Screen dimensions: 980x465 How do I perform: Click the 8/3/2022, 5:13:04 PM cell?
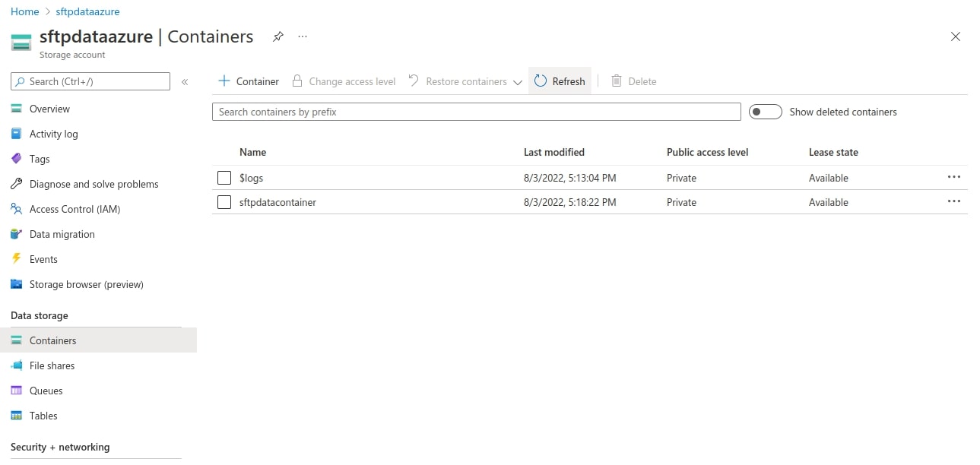click(570, 178)
